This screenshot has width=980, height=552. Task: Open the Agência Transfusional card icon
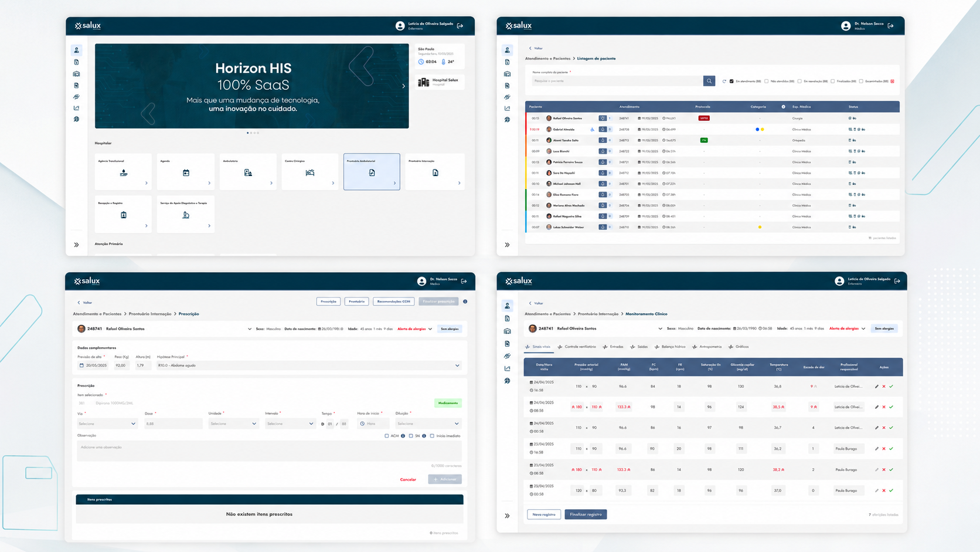click(124, 172)
